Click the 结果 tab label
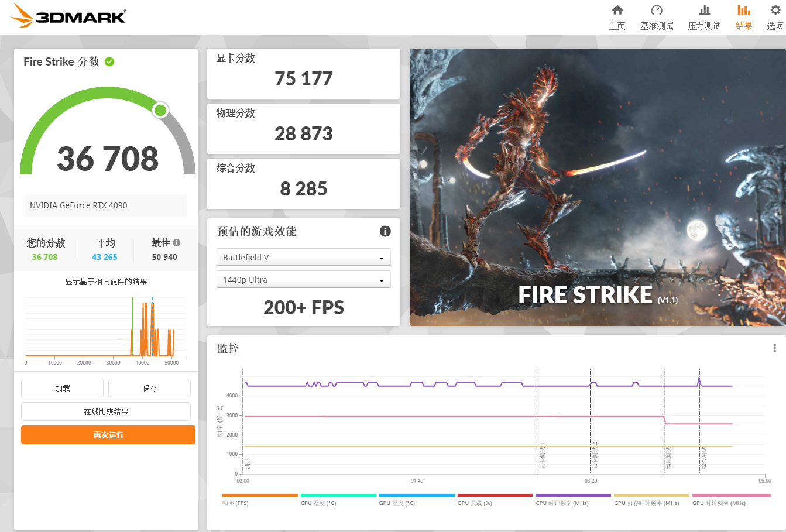This screenshot has height=532, width=786. point(744,26)
